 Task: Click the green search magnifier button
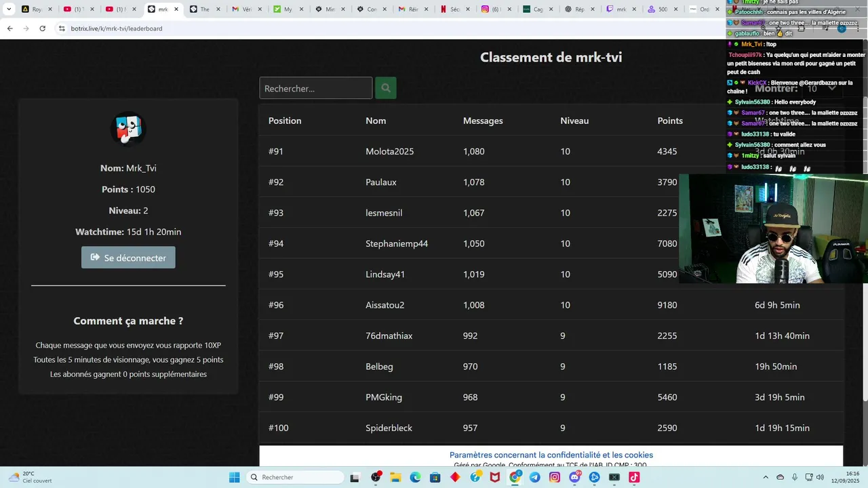386,88
